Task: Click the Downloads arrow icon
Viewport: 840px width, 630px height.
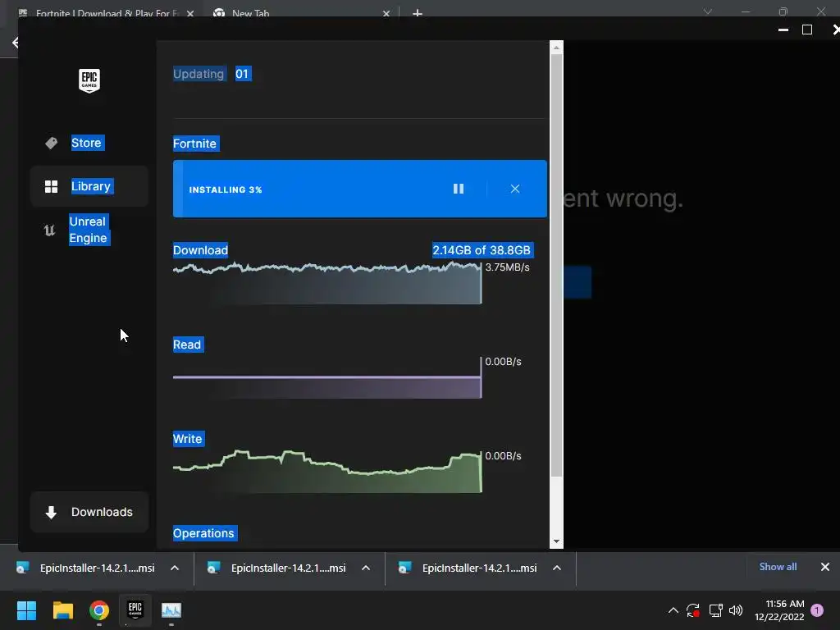Action: click(51, 512)
